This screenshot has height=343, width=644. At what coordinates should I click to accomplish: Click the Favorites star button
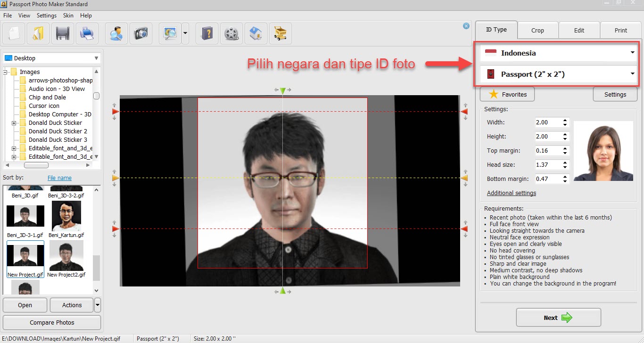click(507, 94)
